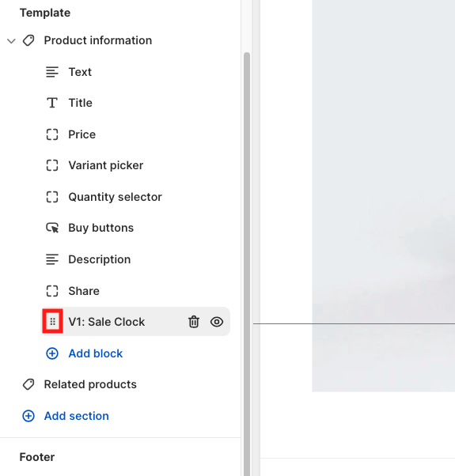
Task: Click the product image in the preview
Action: [383, 196]
